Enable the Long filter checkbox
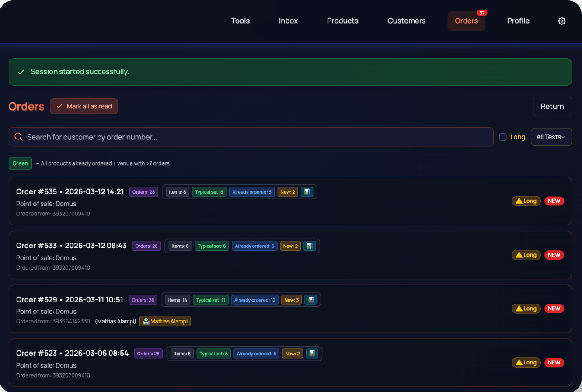 503,137
